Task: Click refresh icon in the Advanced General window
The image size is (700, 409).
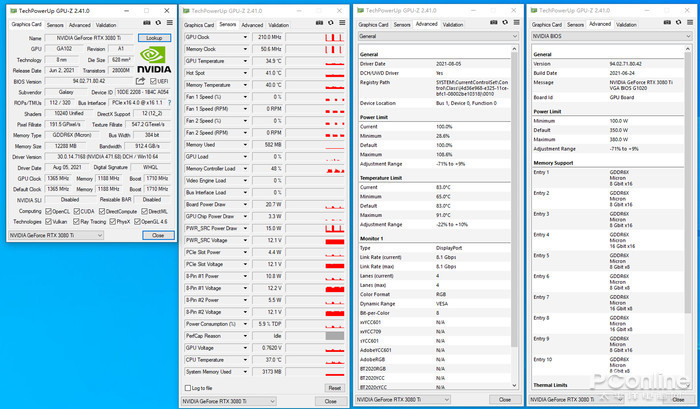Action: pos(505,22)
